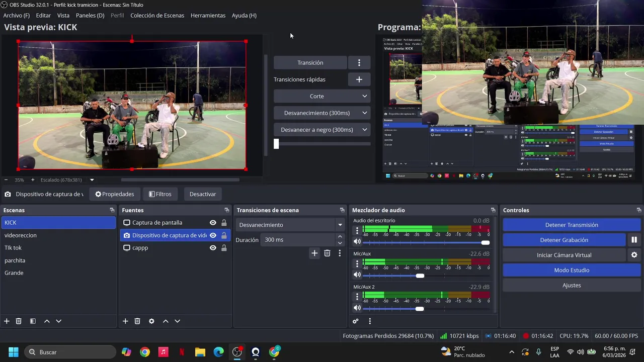Pop out the Mezclador de audio dock

(x=493, y=210)
